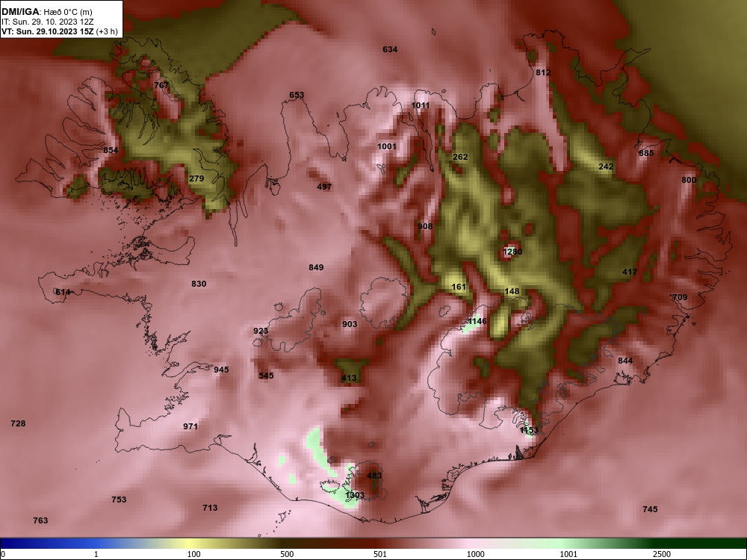Select the VT: Sun. 29.10.2023 15Z line
The width and height of the screenshot is (747, 560).
pyautogui.click(x=59, y=31)
